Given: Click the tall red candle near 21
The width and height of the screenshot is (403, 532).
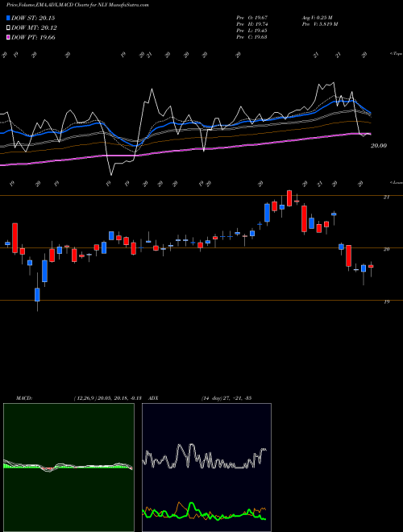Looking at the screenshot, I should pyautogui.click(x=289, y=198).
